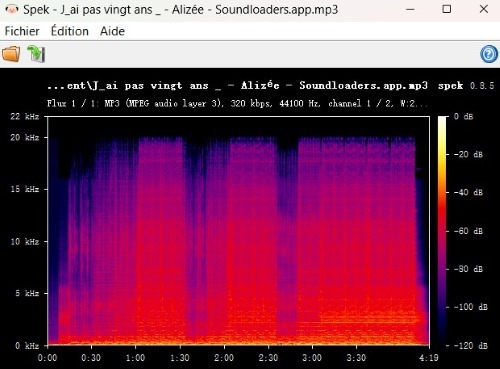Click the 22 kHz frequency label
This screenshot has height=369, width=500.
pyautogui.click(x=25, y=116)
